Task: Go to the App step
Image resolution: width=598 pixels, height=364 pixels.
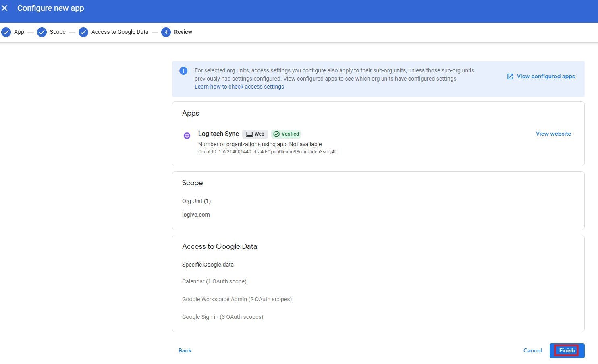Action: click(x=19, y=32)
